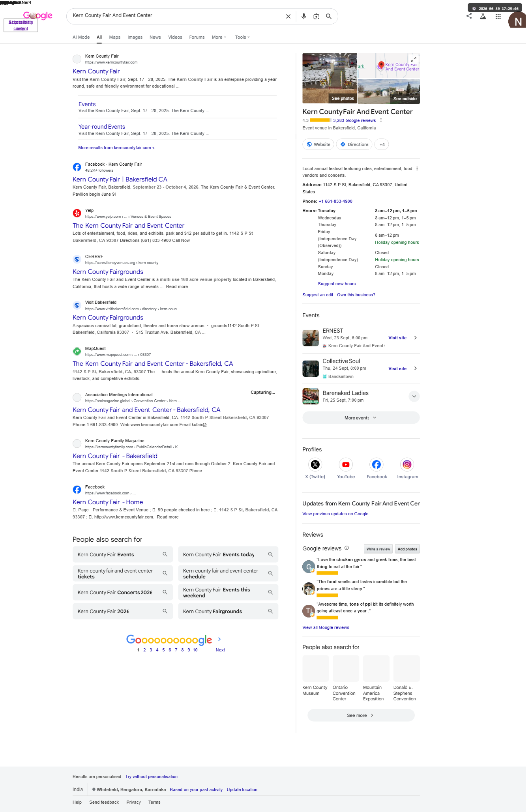Open View previous updates on Google

(x=335, y=514)
